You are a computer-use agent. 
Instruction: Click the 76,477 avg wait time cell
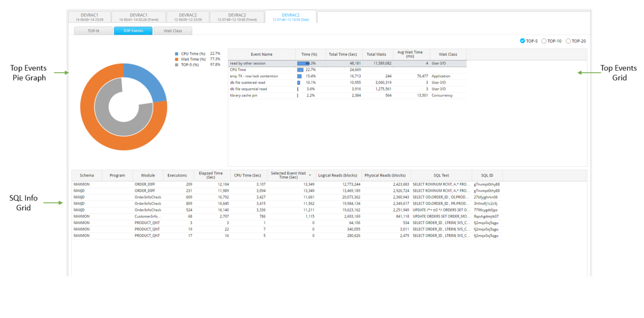(x=411, y=76)
